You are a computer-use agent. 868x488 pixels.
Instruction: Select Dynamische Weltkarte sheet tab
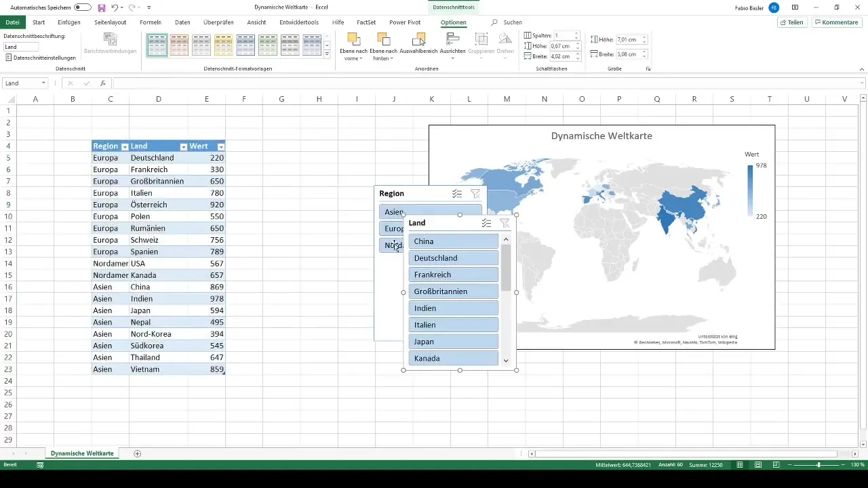82,453
